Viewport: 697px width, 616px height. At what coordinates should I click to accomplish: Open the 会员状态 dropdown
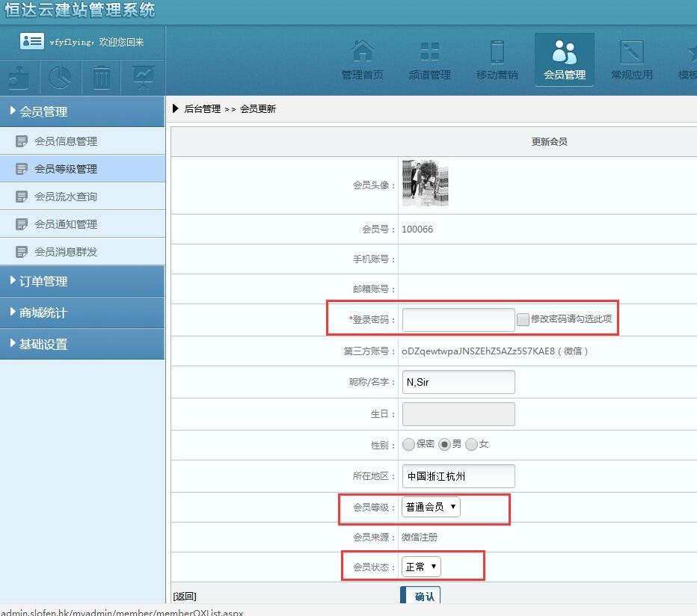(421, 567)
